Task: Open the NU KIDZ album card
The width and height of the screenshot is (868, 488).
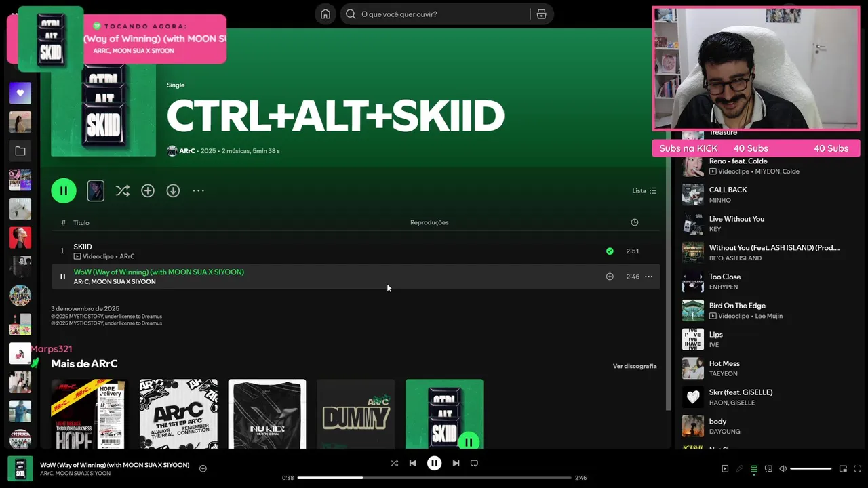Action: (267, 414)
